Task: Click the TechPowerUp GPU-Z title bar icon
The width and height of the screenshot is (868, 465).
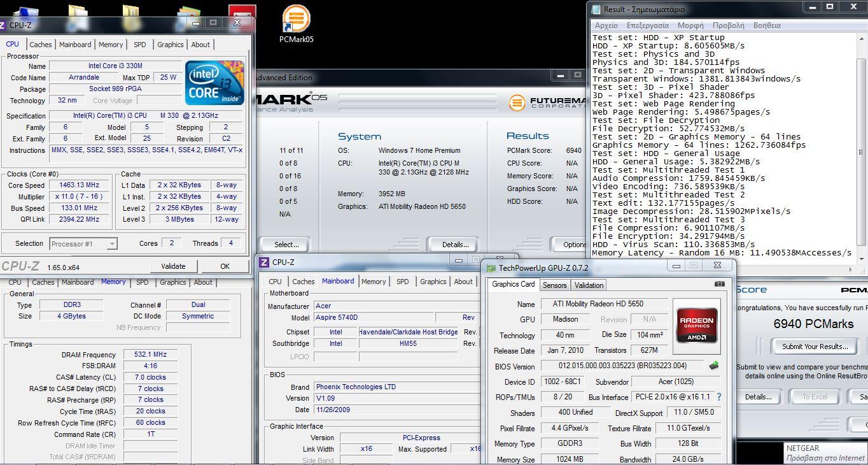Action: click(x=491, y=268)
